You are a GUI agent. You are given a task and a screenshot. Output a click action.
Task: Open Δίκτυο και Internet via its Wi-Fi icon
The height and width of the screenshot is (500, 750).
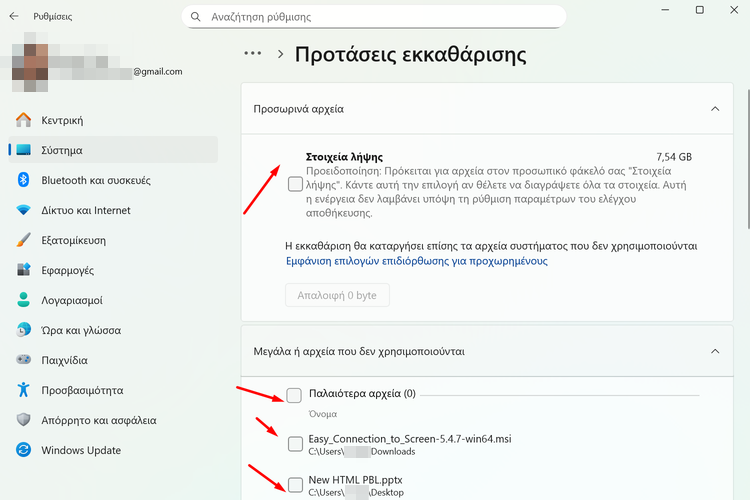(x=23, y=210)
